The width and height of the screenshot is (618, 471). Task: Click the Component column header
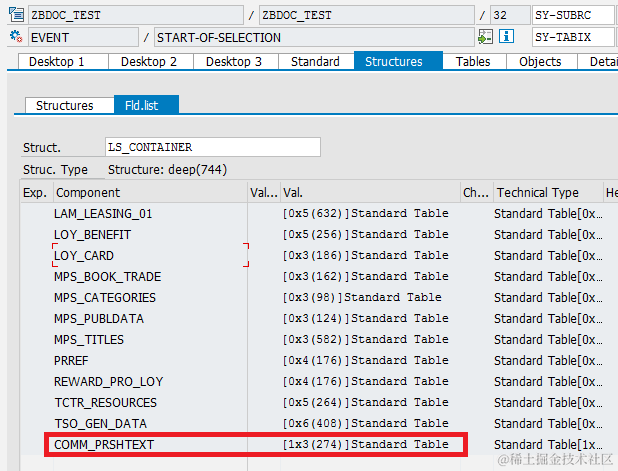150,192
